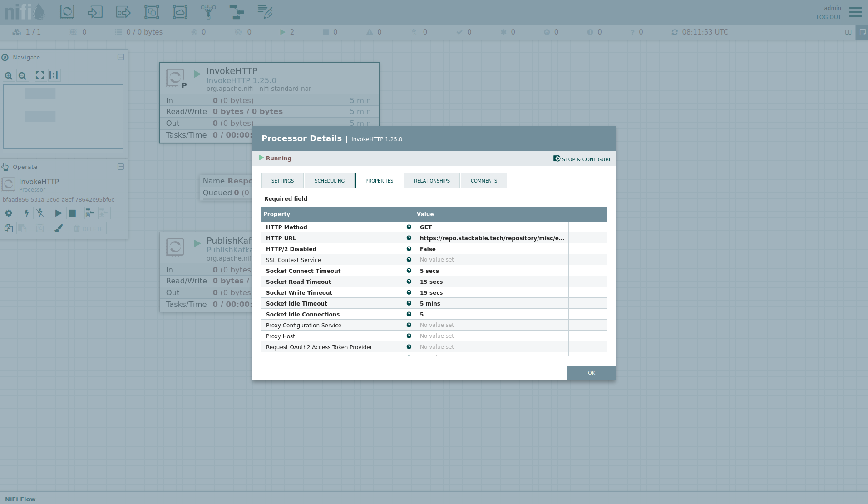Select the Settings tab
Image resolution: width=868 pixels, height=504 pixels.
tap(282, 181)
